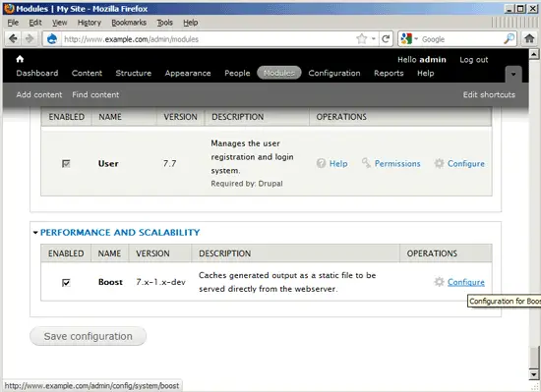Click the Drupal home icon in admin toolbar
Image resolution: width=541 pixels, height=392 pixels.
pyautogui.click(x=20, y=59)
